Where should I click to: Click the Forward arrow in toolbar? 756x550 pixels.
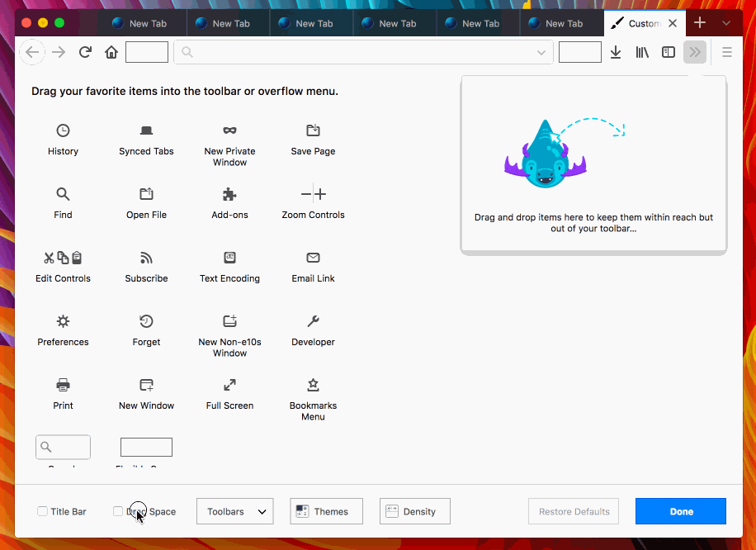coord(59,52)
